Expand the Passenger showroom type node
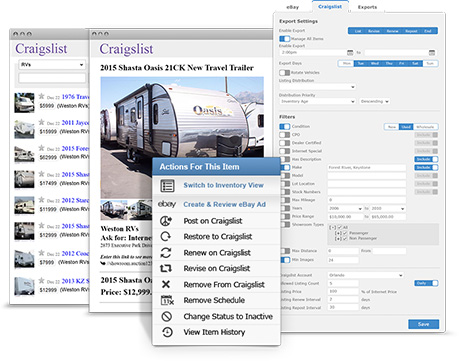 (x=338, y=233)
